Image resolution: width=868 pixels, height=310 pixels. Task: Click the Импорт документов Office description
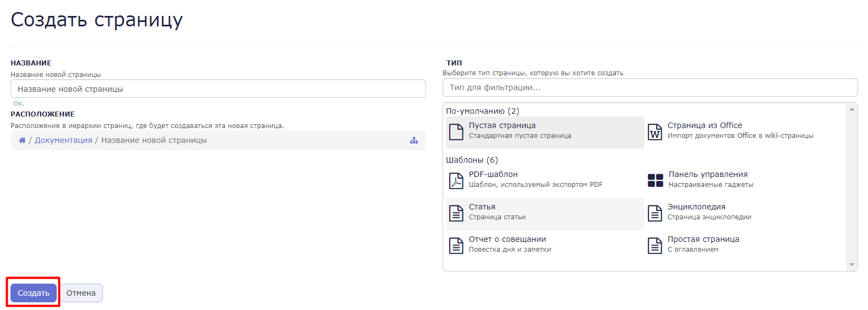740,136
